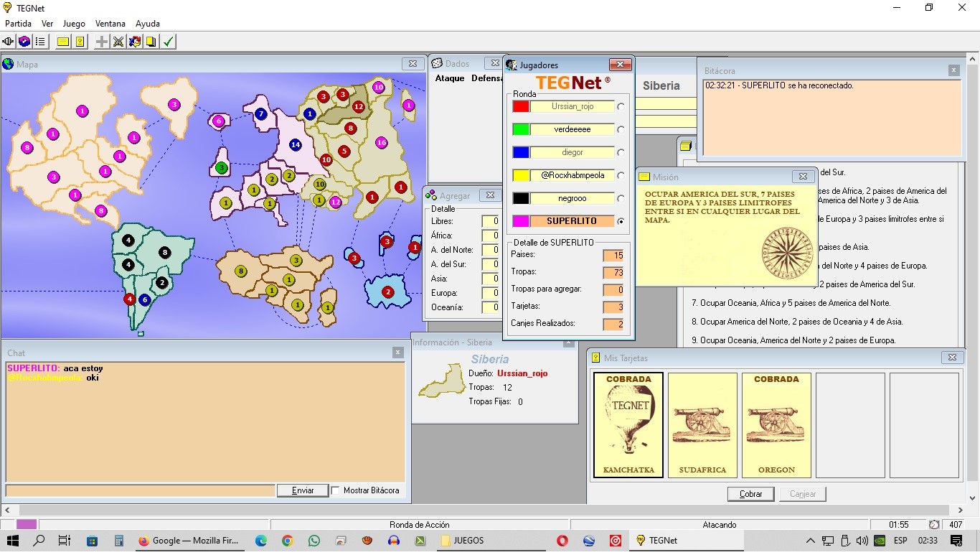Close the Agregar window

pyautogui.click(x=490, y=195)
